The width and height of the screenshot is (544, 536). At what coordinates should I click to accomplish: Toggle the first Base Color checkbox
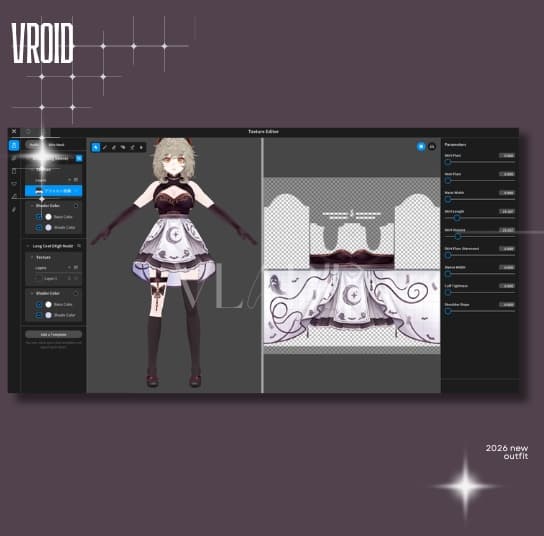(39, 217)
